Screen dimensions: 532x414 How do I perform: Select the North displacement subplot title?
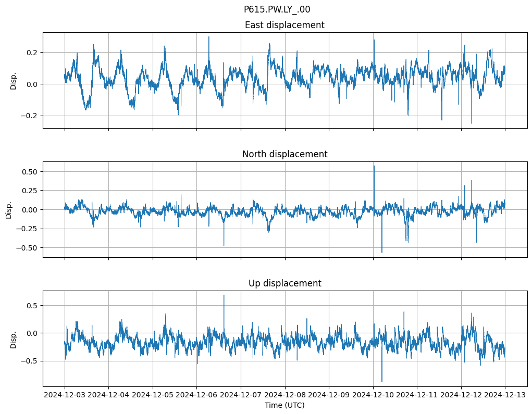[x=284, y=154]
